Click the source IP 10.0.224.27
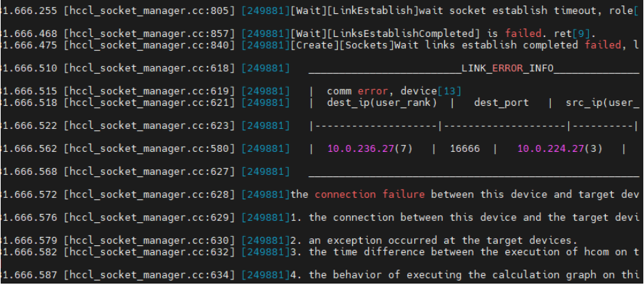Screen dimensions: 644x285 pos(550,148)
